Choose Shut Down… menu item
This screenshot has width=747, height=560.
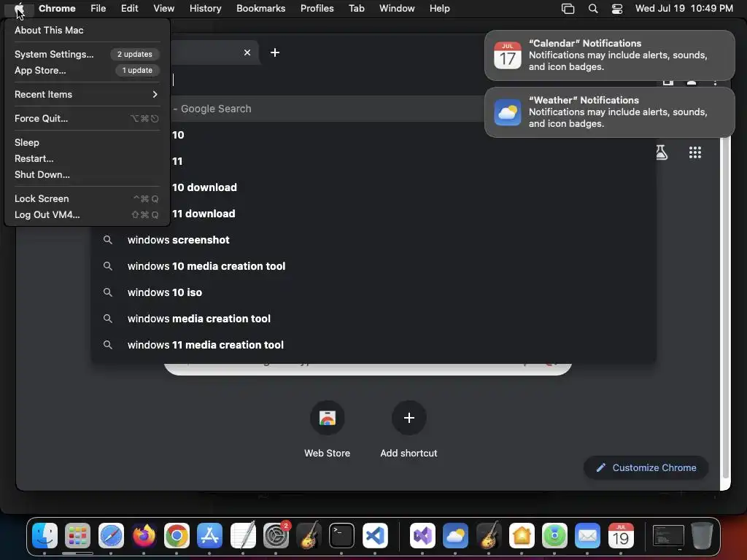87,174
